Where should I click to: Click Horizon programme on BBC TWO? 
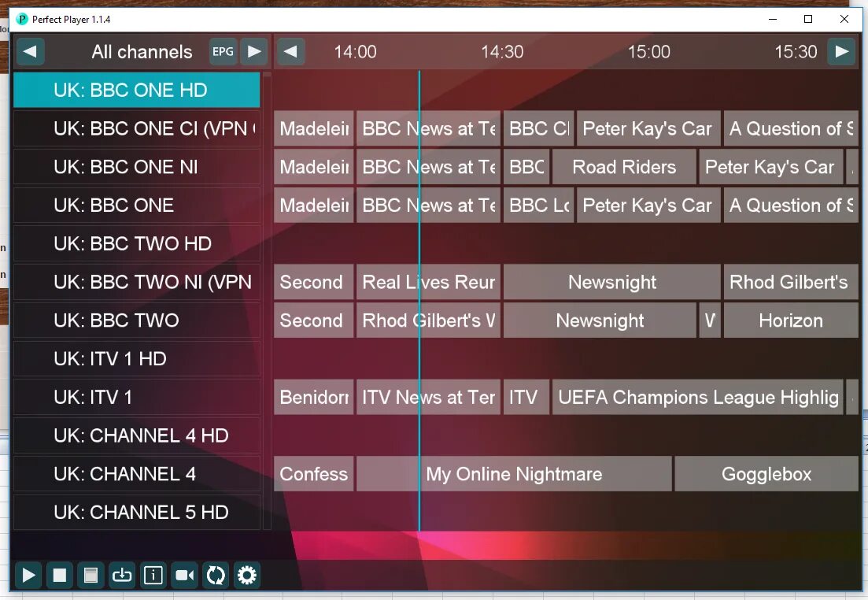(x=791, y=320)
